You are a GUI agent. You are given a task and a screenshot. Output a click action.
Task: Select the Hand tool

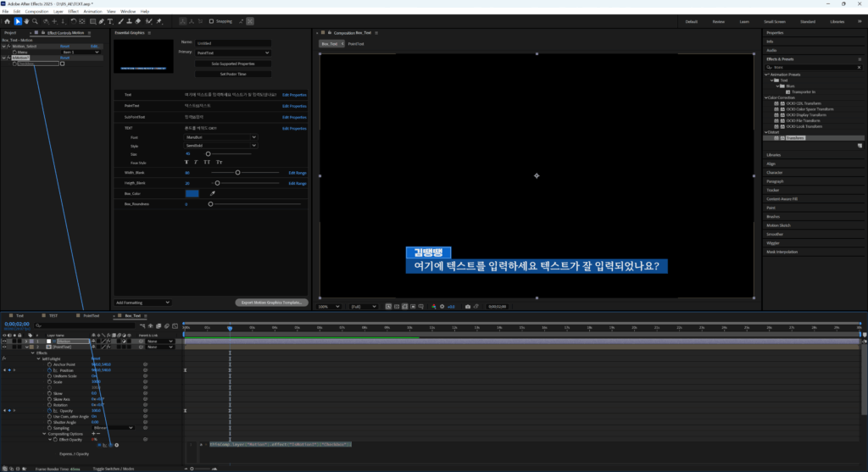coord(26,21)
